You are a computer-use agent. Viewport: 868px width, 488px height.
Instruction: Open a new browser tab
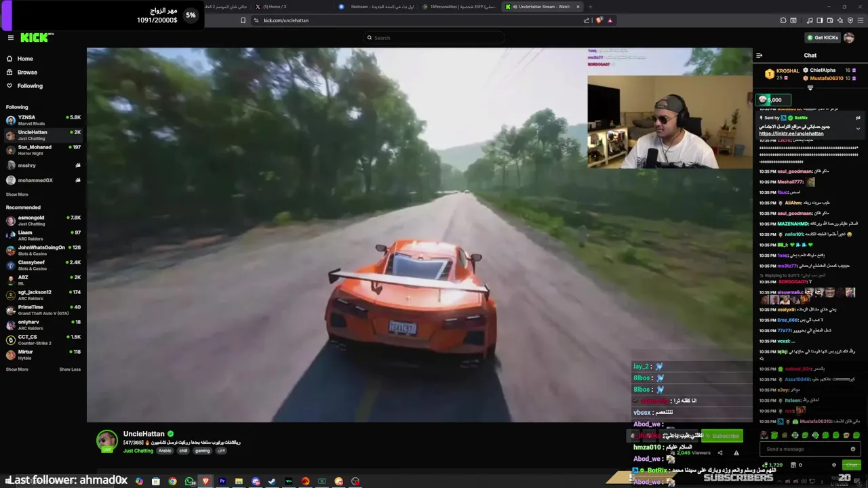[x=590, y=7]
